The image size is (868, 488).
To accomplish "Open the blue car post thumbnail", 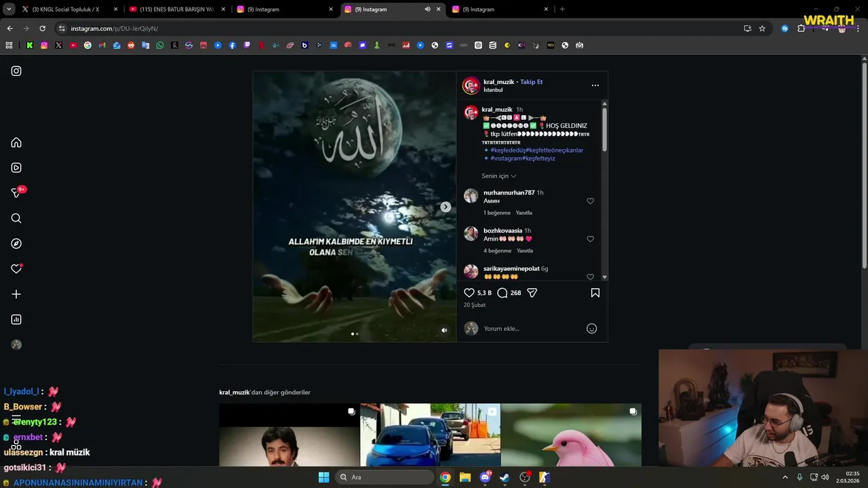I will coord(430,435).
